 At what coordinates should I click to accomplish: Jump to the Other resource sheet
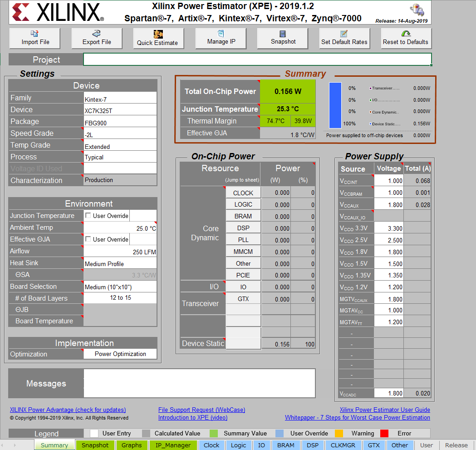[243, 263]
